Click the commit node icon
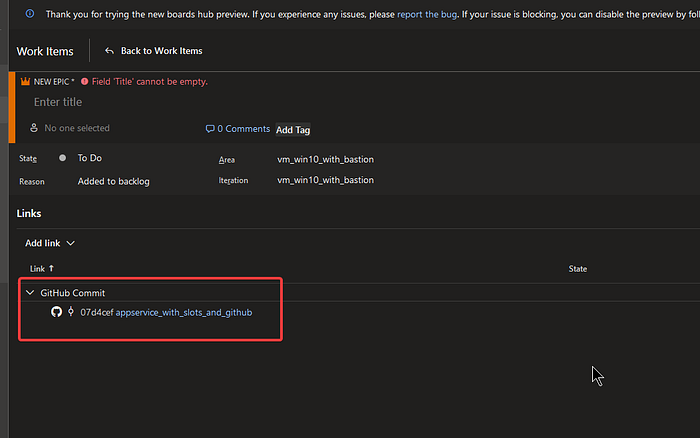The height and width of the screenshot is (438, 700). tap(71, 312)
